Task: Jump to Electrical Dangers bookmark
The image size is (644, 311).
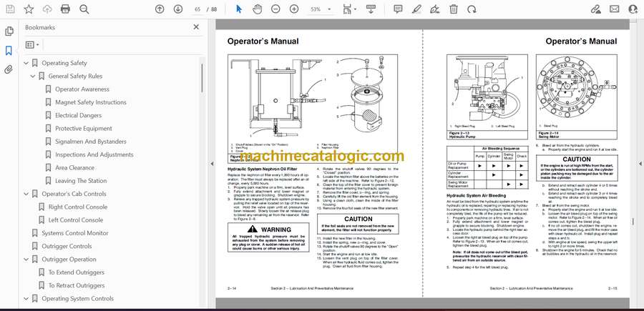Action: pyautogui.click(x=78, y=115)
